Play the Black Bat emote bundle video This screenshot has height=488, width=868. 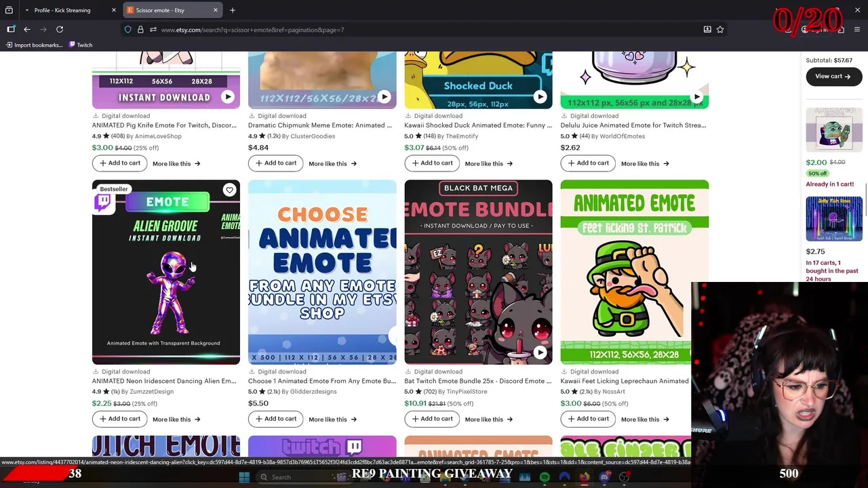(x=540, y=352)
